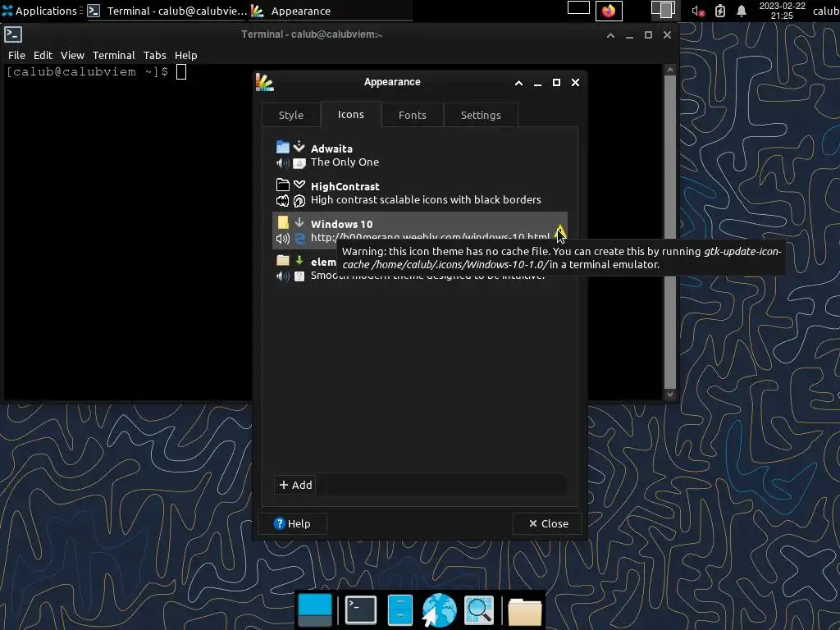Open the View menu in Terminal
Screen dimensions: 840x630
point(72,55)
